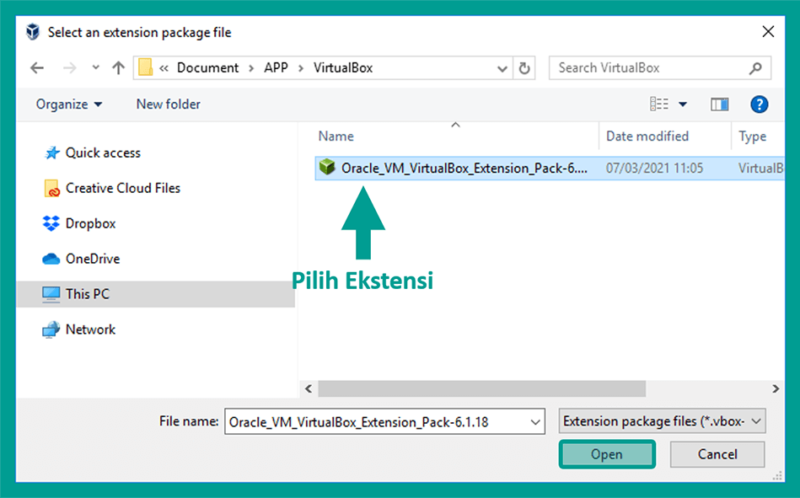Open OneDrive in the sidebar
The height and width of the screenshot is (498, 800).
point(81,259)
